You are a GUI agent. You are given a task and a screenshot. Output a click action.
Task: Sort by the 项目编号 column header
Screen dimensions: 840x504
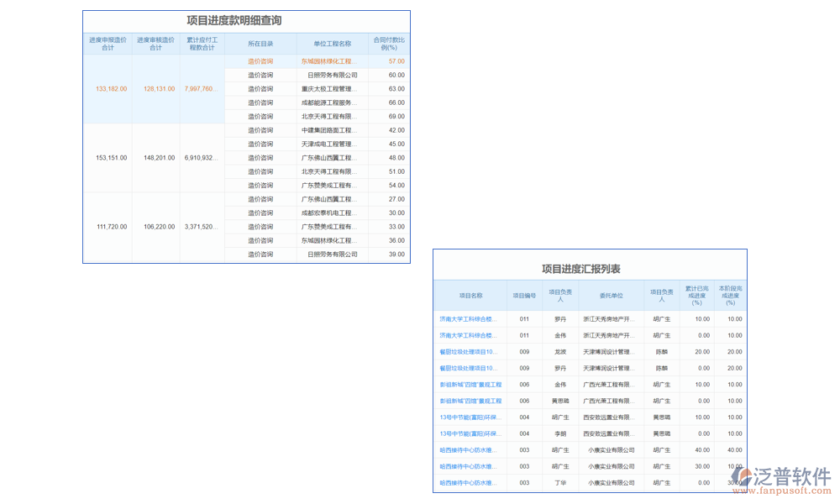click(523, 295)
